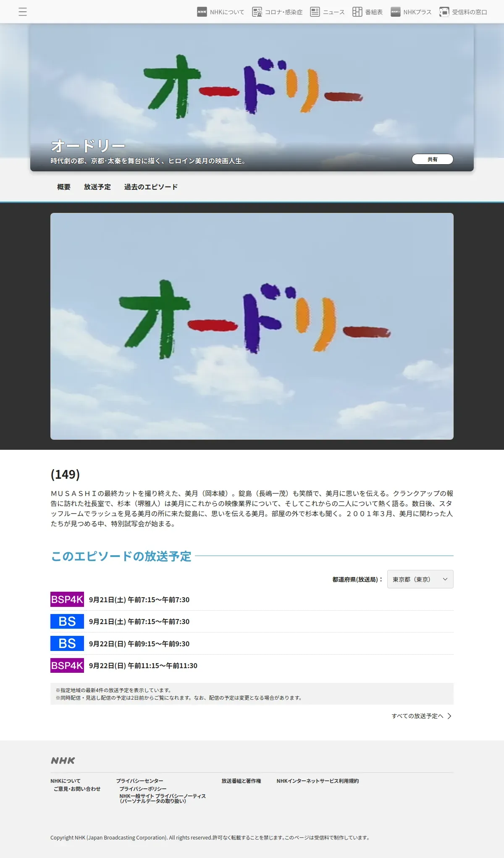Open プライバシーポリシー footer link
This screenshot has width=504, height=858.
tap(143, 789)
